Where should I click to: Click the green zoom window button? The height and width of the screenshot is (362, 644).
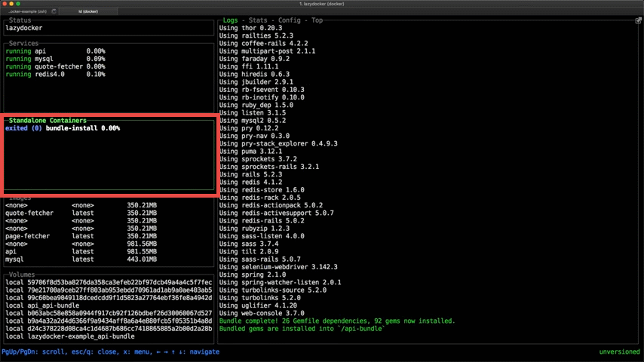tap(18, 4)
